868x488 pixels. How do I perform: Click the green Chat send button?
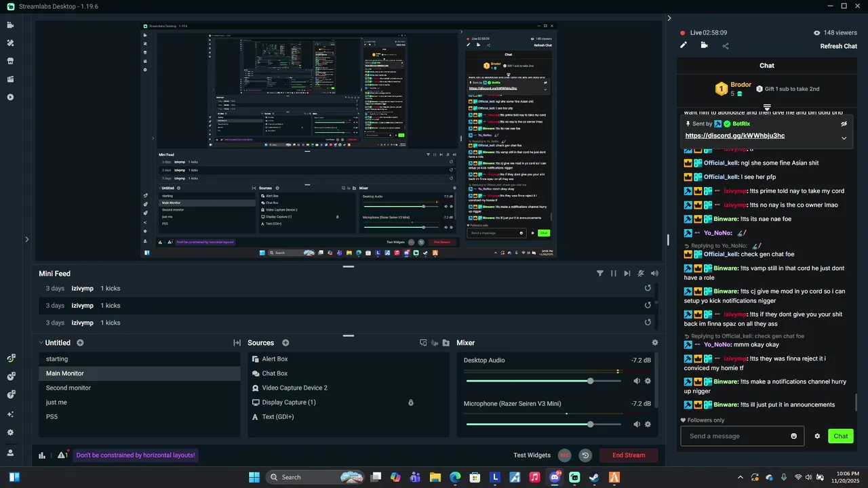[x=841, y=436]
